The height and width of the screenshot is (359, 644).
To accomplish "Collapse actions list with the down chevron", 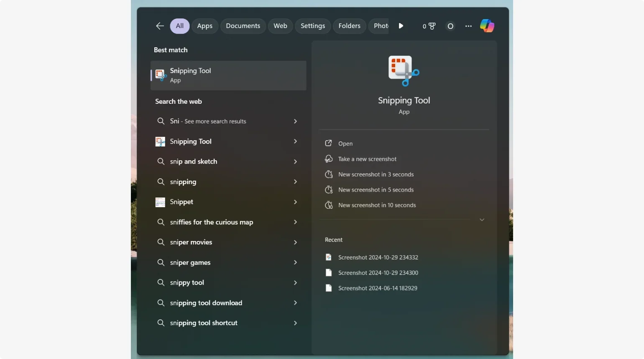I will point(482,220).
